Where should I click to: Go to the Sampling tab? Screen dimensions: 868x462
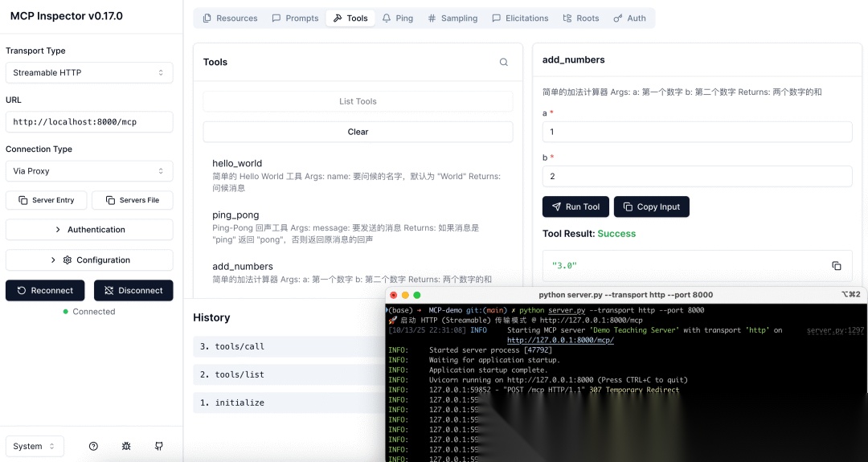pyautogui.click(x=452, y=18)
